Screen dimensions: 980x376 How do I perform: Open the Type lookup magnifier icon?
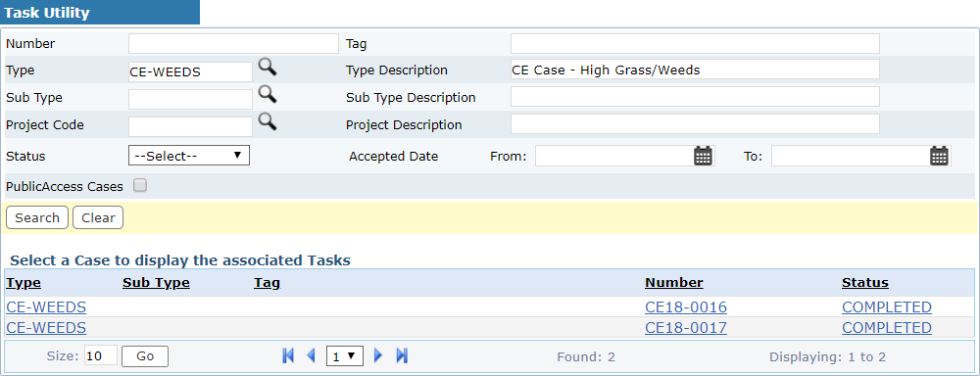point(268,67)
